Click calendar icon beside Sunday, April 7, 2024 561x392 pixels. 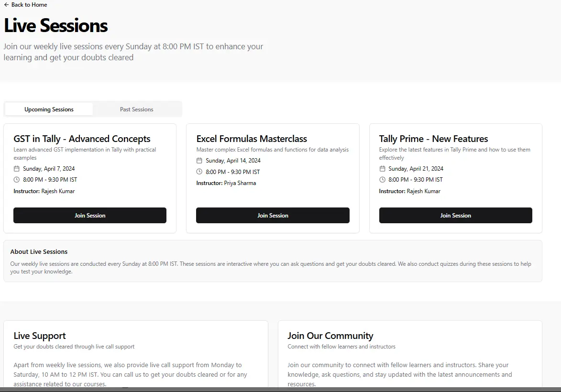16,168
